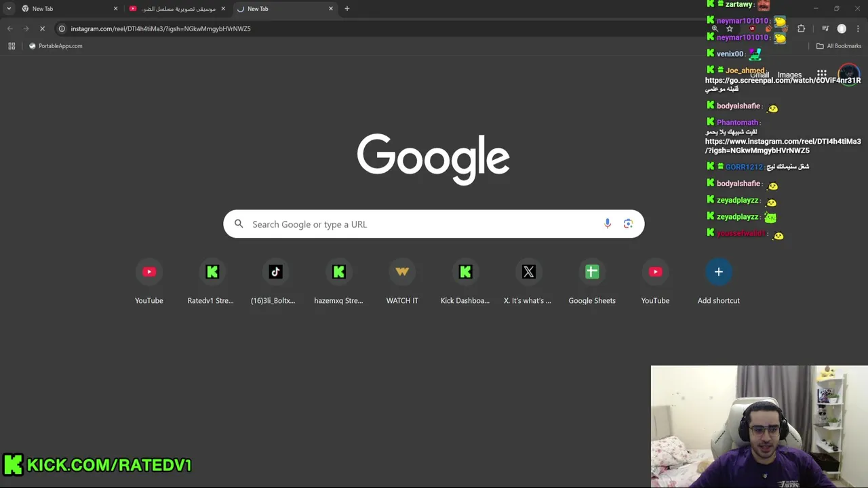868x488 pixels.
Task: Open the All Bookmarks folder
Action: pos(839,46)
